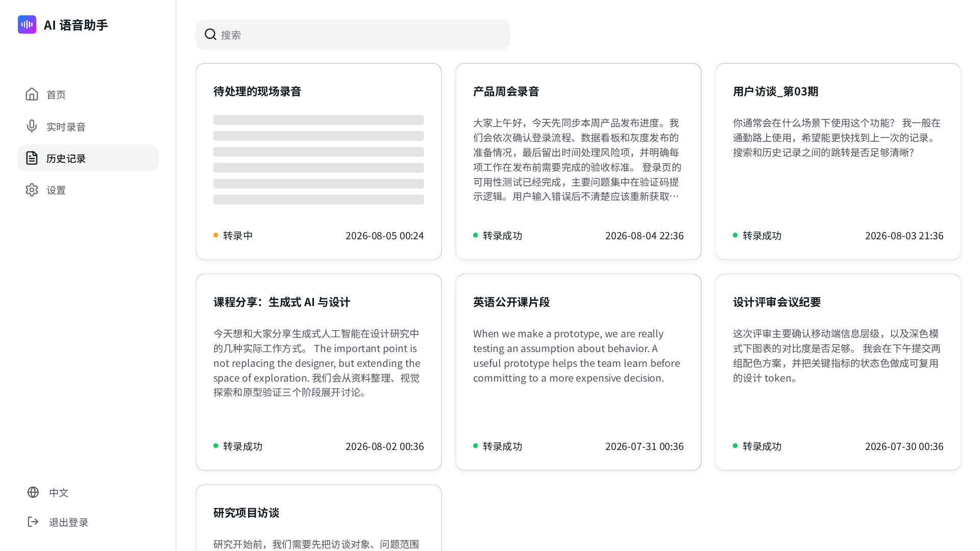Click the magnifier icon in search bar
Image resolution: width=980 pixels, height=551 pixels.
pyautogui.click(x=210, y=34)
